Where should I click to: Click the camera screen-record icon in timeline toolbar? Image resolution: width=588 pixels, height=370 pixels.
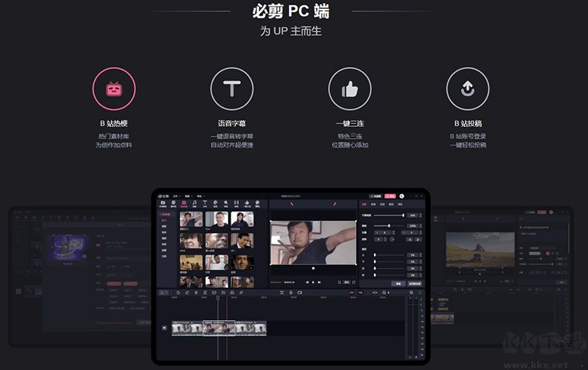click(300, 292)
